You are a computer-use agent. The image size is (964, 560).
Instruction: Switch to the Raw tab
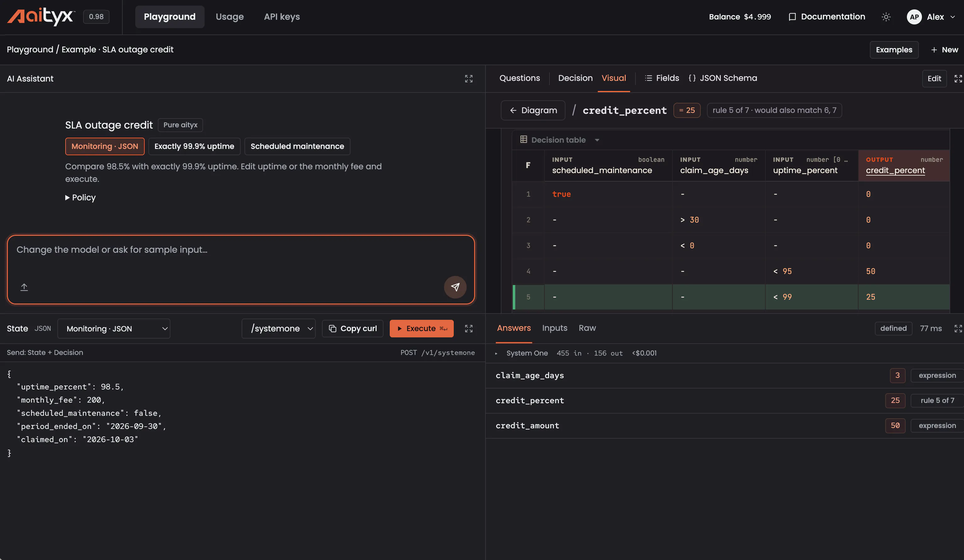click(587, 328)
